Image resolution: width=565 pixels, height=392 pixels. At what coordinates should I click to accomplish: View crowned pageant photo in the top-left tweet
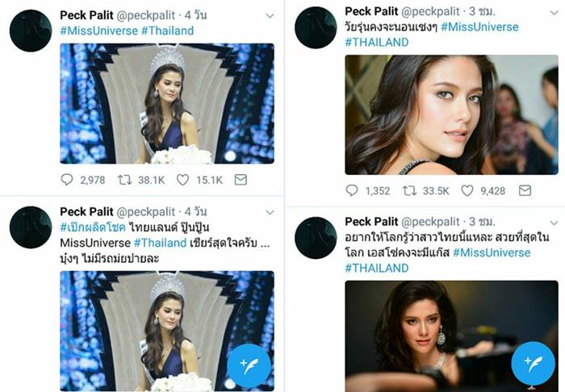click(166, 103)
